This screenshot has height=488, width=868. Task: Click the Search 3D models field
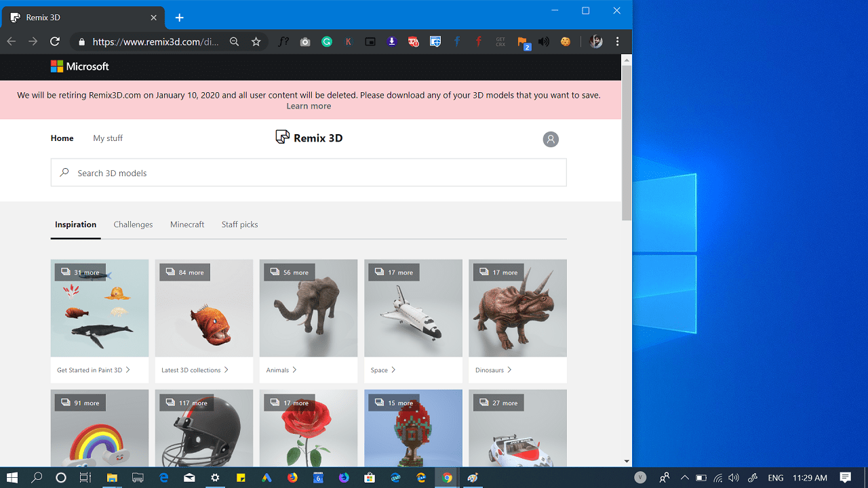click(x=309, y=173)
